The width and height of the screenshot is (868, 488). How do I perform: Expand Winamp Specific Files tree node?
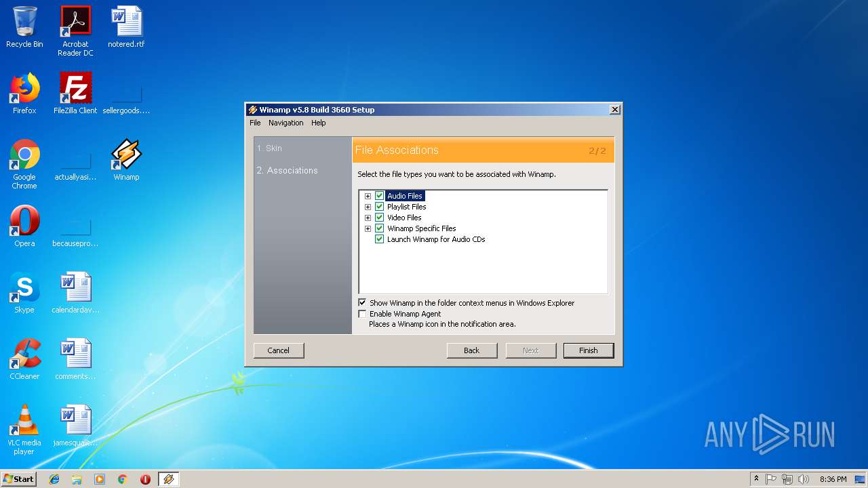[x=368, y=228]
